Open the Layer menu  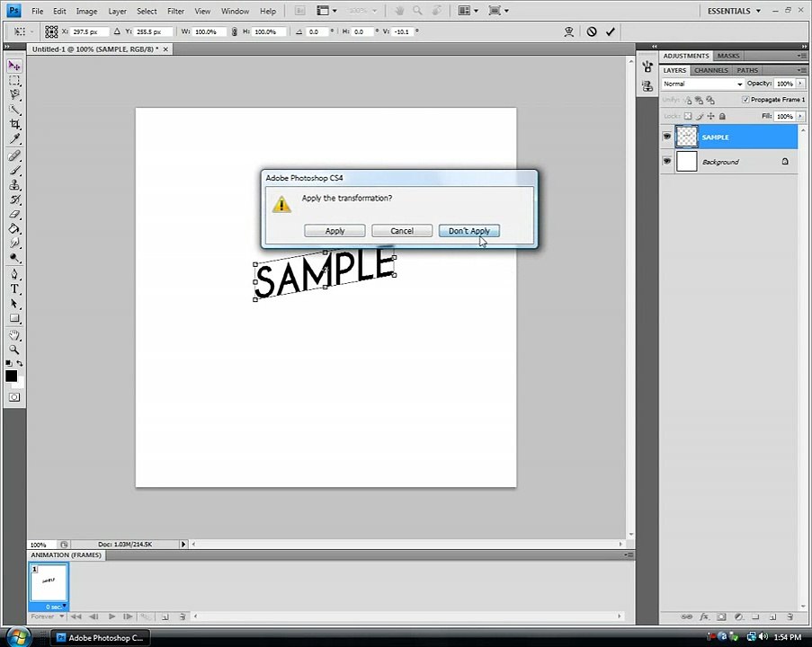(x=117, y=11)
